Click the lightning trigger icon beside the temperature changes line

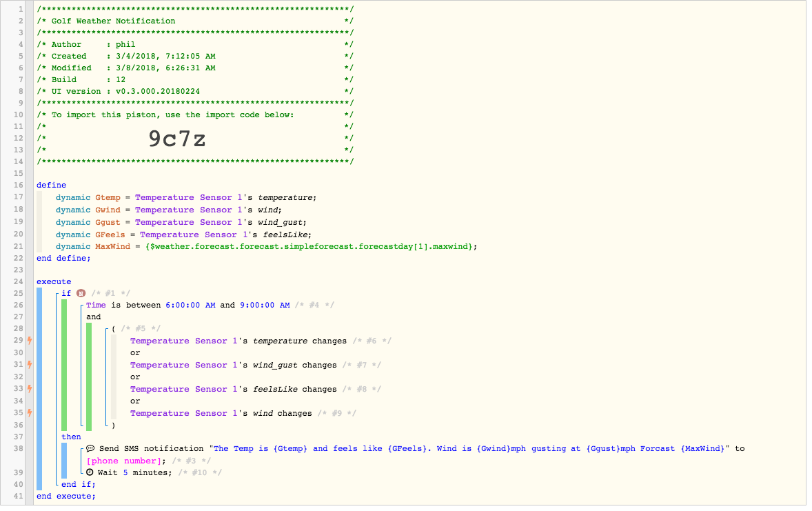point(30,341)
